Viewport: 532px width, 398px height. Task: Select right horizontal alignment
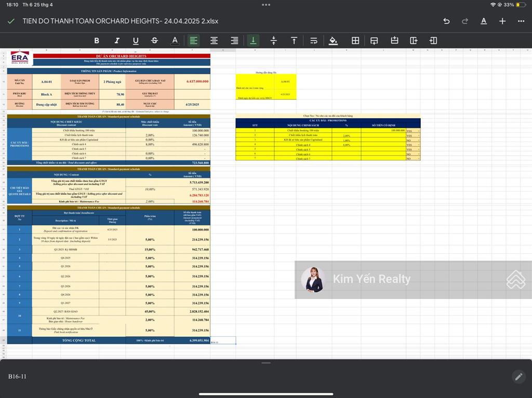pyautogui.click(x=234, y=40)
